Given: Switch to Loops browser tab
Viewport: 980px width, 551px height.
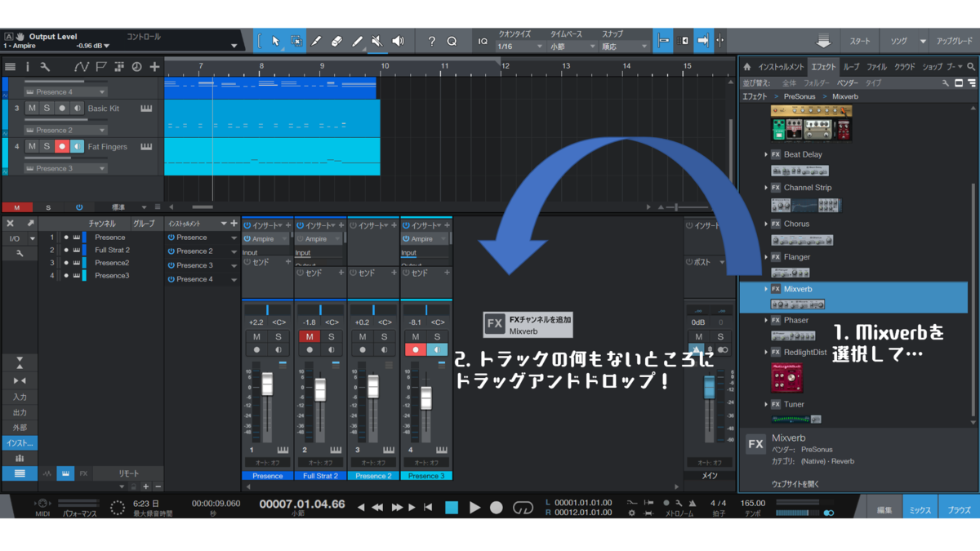Looking at the screenshot, I should click(851, 67).
